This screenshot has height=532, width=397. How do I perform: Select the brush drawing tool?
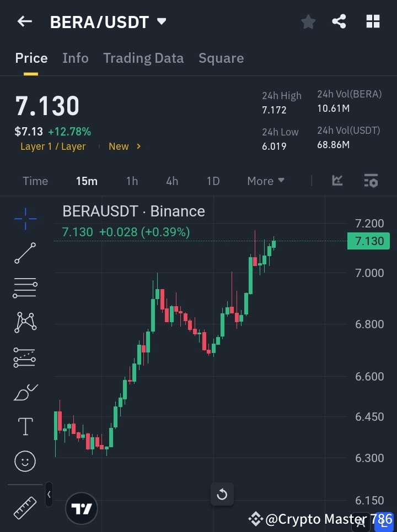(x=25, y=393)
